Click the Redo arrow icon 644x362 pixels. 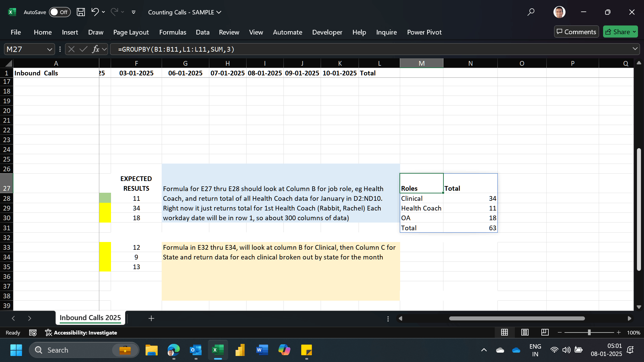pos(114,12)
